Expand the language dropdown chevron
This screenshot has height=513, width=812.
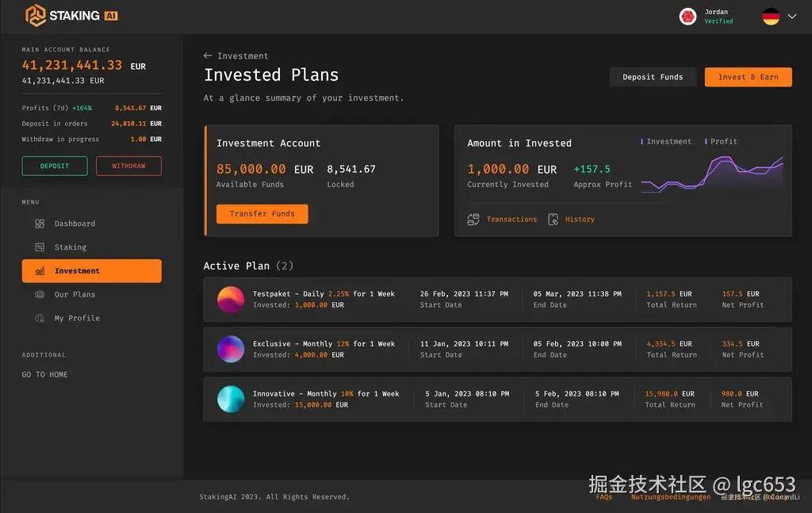point(792,16)
